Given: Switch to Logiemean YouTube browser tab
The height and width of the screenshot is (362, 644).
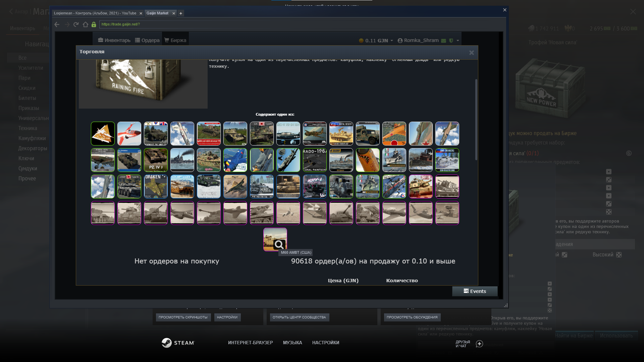Looking at the screenshot, I should (x=95, y=13).
